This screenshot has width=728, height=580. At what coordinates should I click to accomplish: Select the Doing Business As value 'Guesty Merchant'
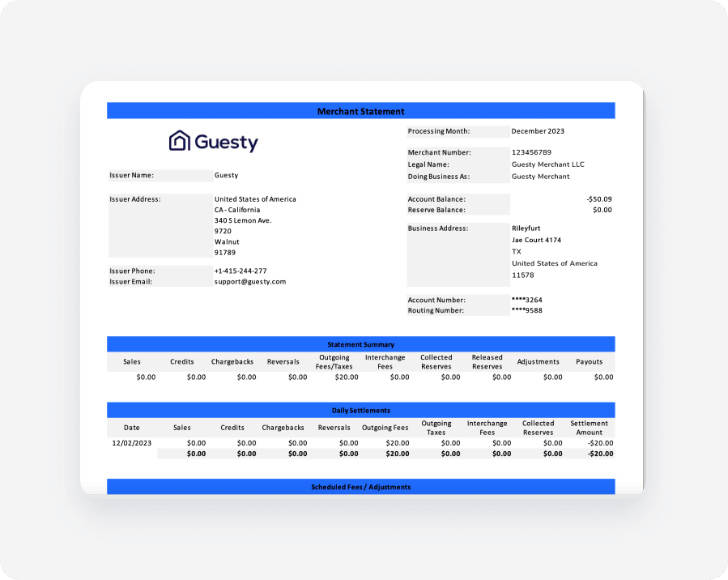[540, 177]
